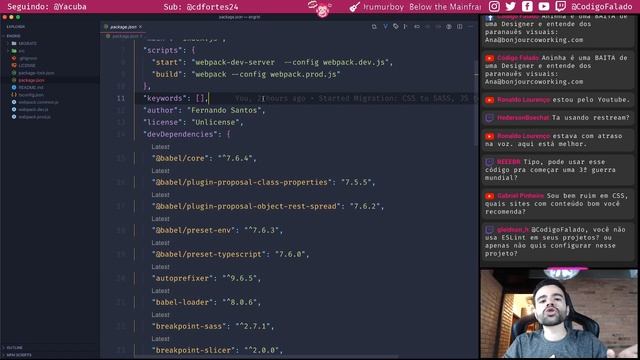Open webpack.prod.js in the explorer
Screen dimensions: 640x360
click(34, 117)
